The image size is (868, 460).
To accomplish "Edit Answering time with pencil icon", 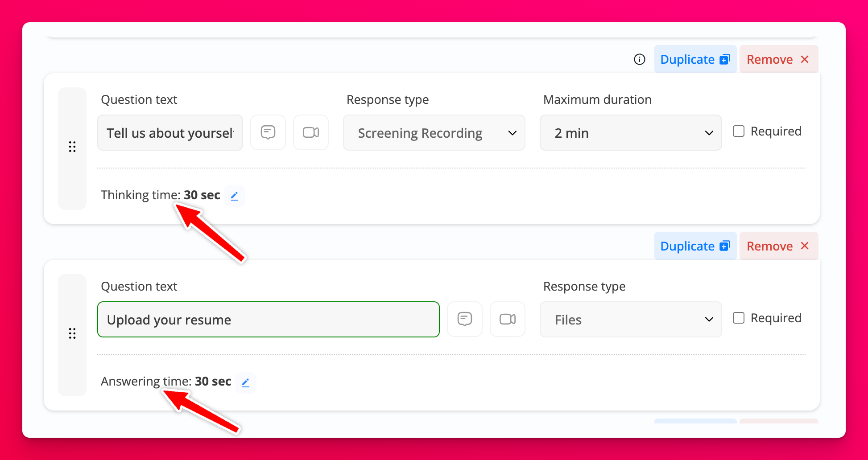I will [246, 382].
